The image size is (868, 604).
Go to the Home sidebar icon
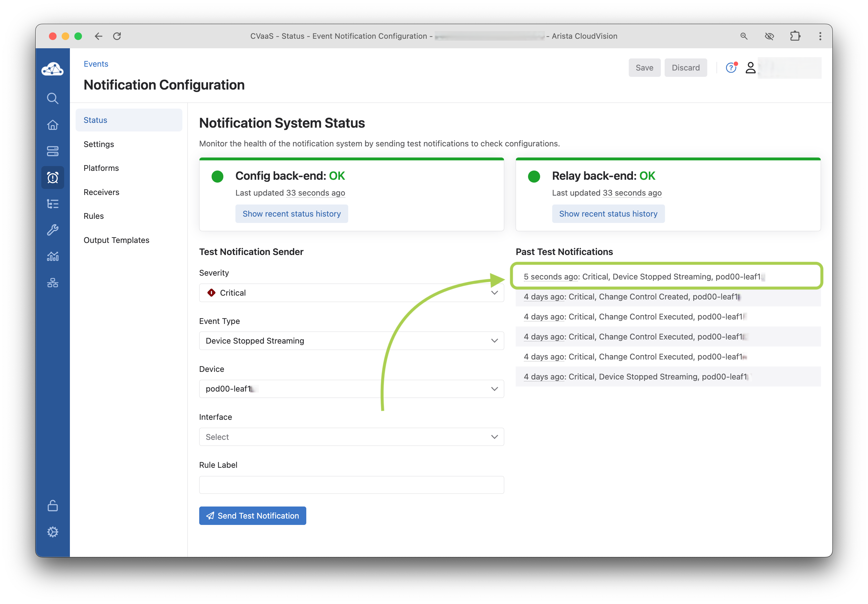pyautogui.click(x=52, y=125)
